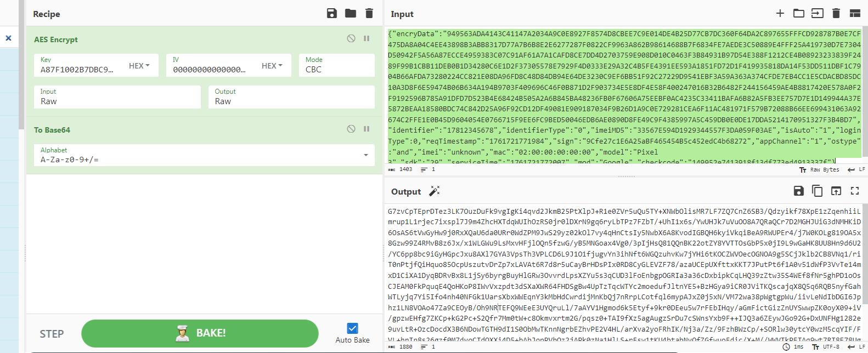Change output encoding UTF-8
The width and height of the screenshot is (868, 353).
coord(826,347)
